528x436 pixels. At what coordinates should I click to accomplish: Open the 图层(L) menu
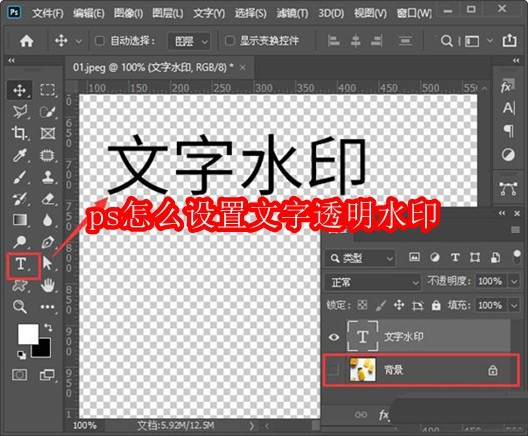click(x=168, y=13)
